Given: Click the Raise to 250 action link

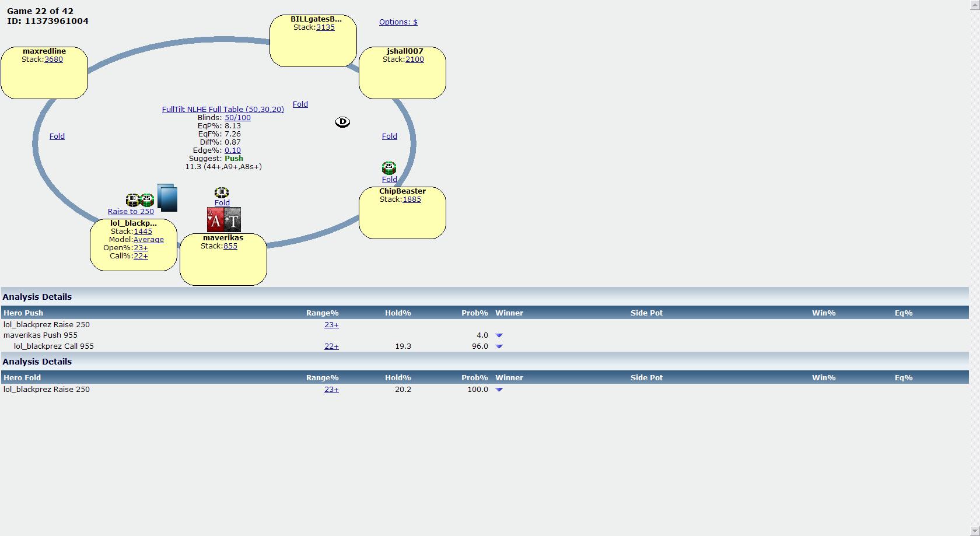Looking at the screenshot, I should click(131, 212).
